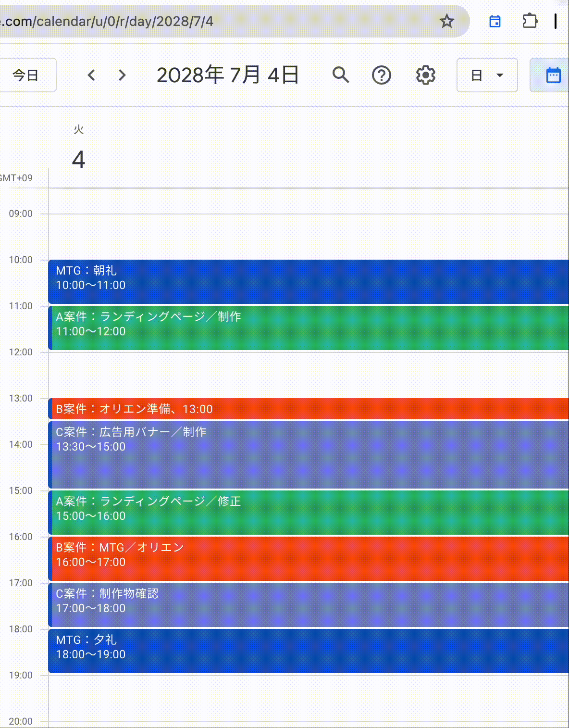Open the calendar search magnifier
Image resolution: width=569 pixels, height=728 pixels.
click(341, 75)
